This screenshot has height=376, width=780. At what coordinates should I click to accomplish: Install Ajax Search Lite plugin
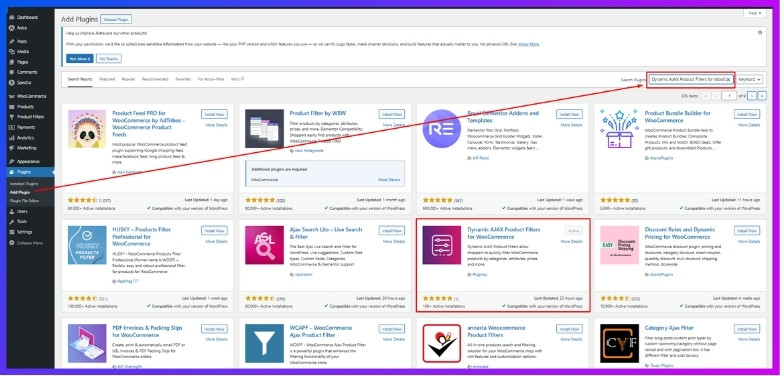[x=391, y=231]
